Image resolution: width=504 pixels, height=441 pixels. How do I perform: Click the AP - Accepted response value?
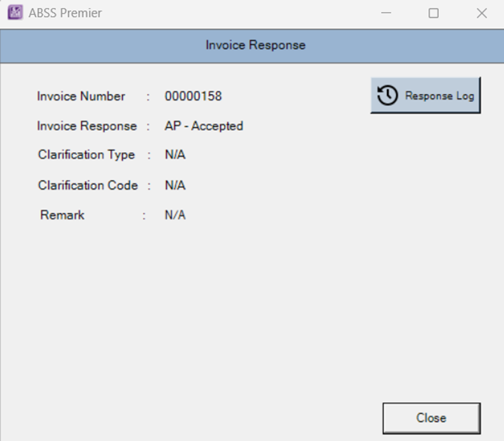[x=204, y=126]
